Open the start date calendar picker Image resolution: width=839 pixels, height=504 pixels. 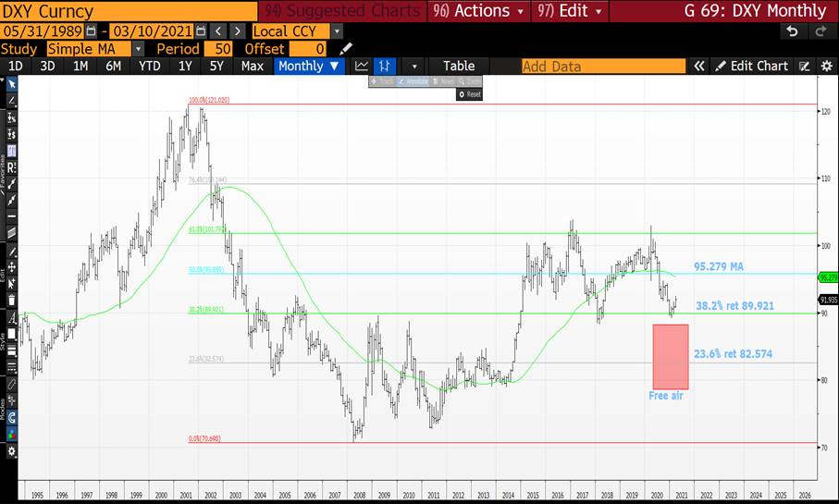click(91, 31)
